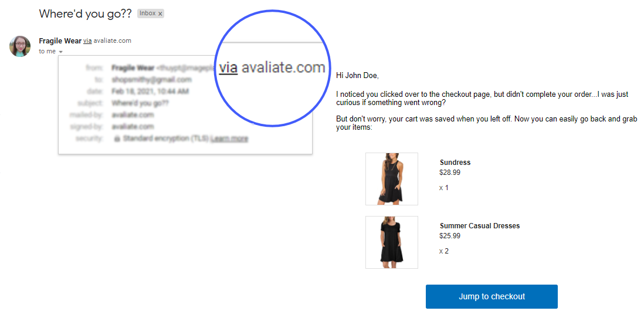Select the email subject 'Where'd you go??'
The width and height of the screenshot is (644, 321).
[85, 13]
